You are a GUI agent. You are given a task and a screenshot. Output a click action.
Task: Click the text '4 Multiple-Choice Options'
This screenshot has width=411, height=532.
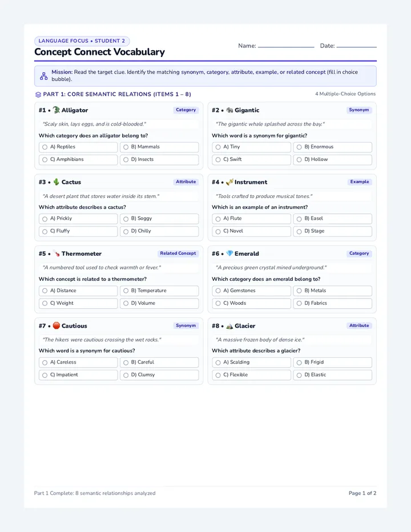[345, 94]
